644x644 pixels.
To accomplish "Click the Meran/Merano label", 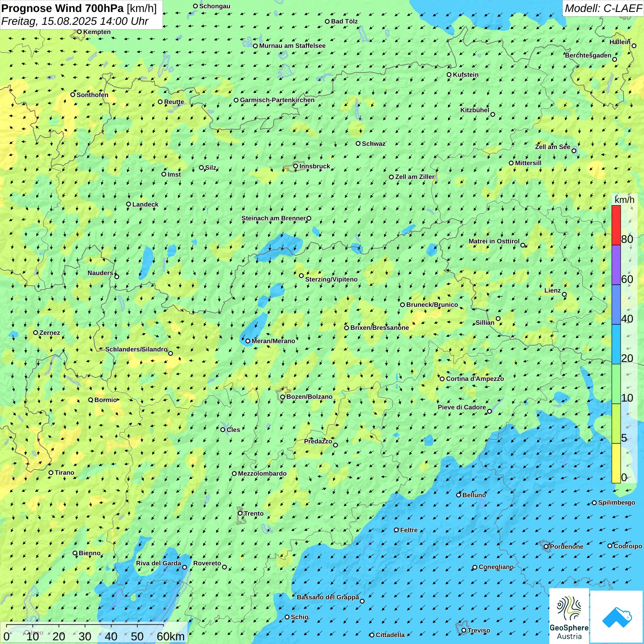I will (273, 341).
